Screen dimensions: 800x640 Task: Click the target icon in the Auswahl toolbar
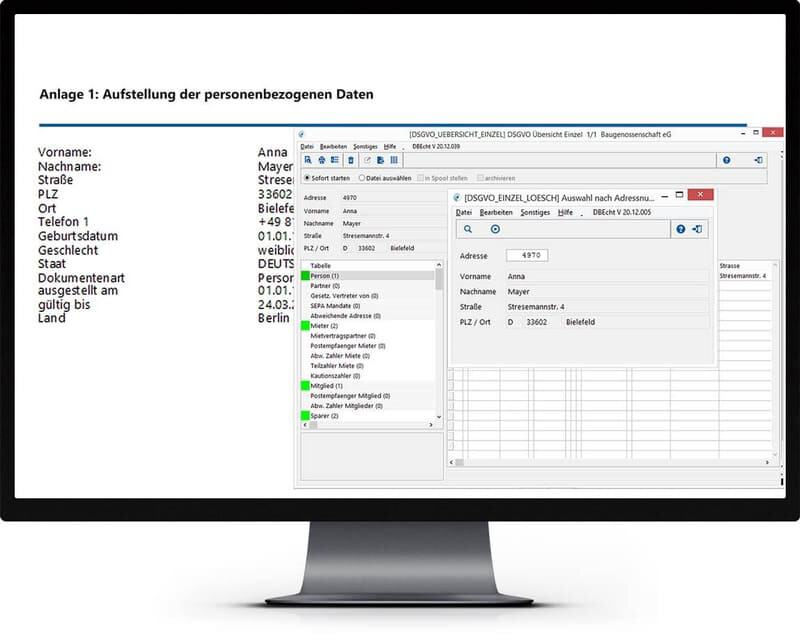pyautogui.click(x=493, y=229)
